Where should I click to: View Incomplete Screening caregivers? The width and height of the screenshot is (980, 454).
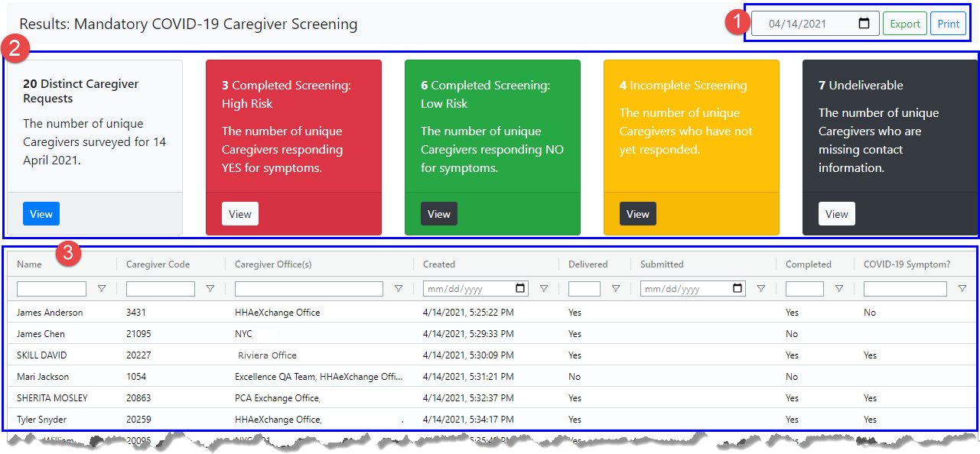638,214
